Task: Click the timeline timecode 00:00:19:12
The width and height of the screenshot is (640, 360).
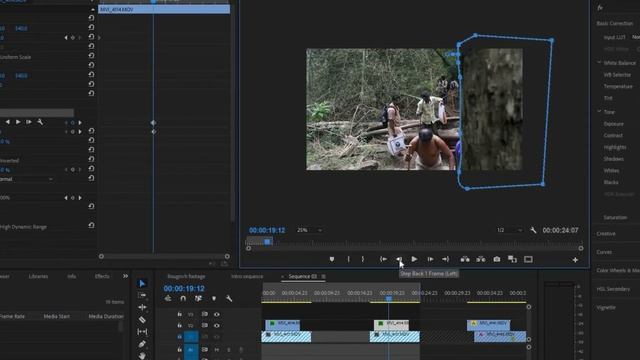Action: click(184, 289)
